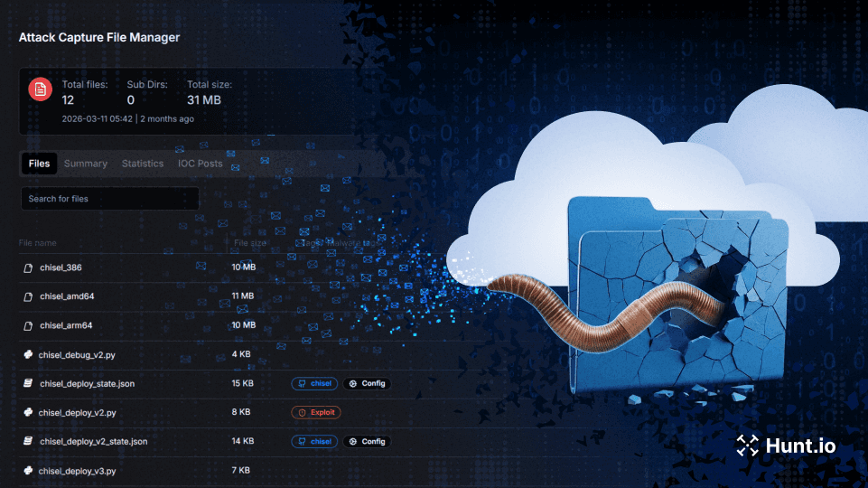Click the Sub Dirs value 0
The image size is (868, 488).
pyautogui.click(x=131, y=100)
